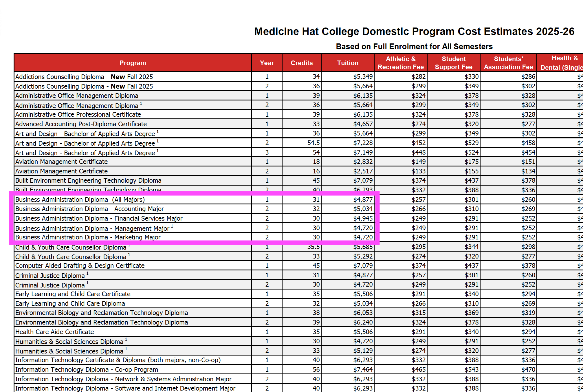Viewport: 583px width, 392px height.
Task: Click the Program column header
Action: [x=133, y=63]
